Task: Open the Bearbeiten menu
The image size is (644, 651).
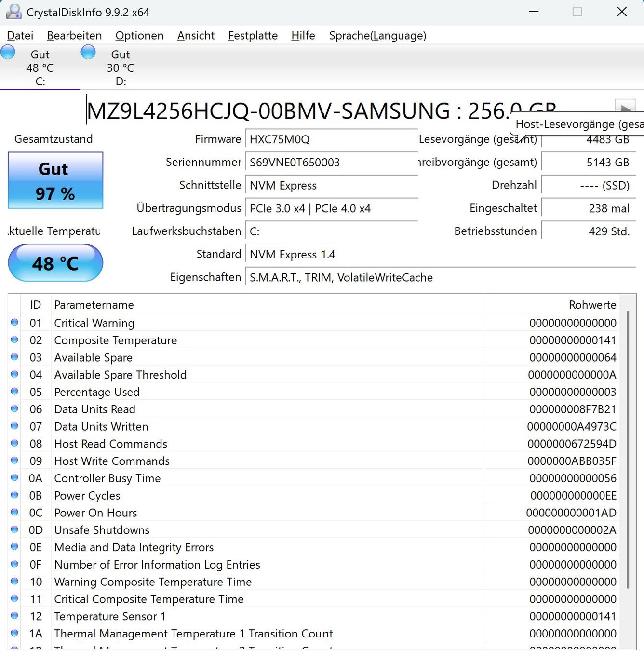Action: (74, 36)
